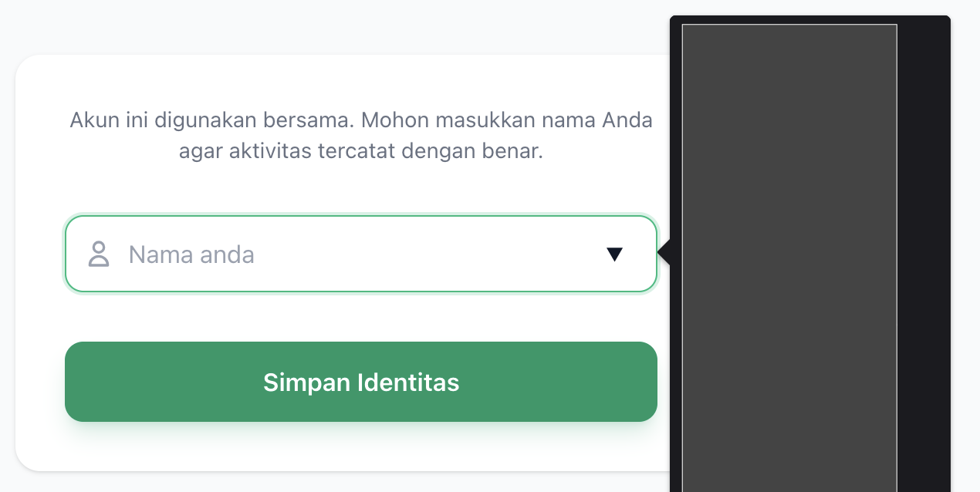The image size is (980, 492).
Task: Click blank space between person icon and arrow
Action: [x=432, y=254]
